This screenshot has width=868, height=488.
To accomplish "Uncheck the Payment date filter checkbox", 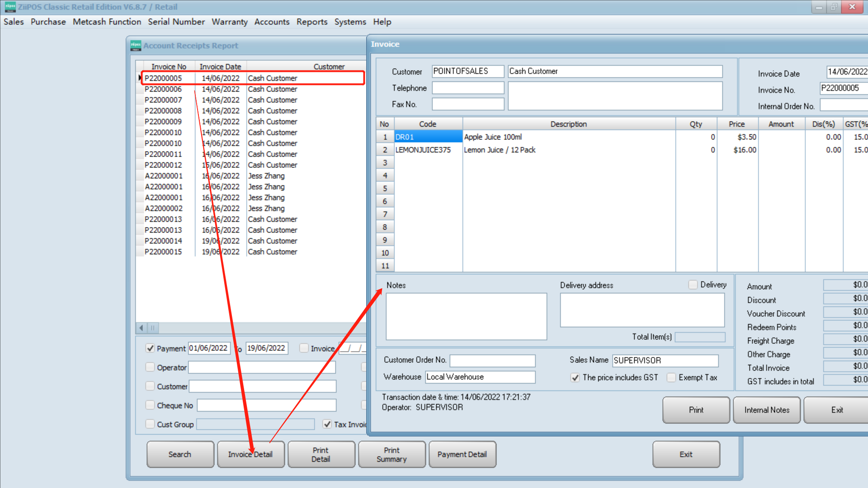I will [x=150, y=348].
